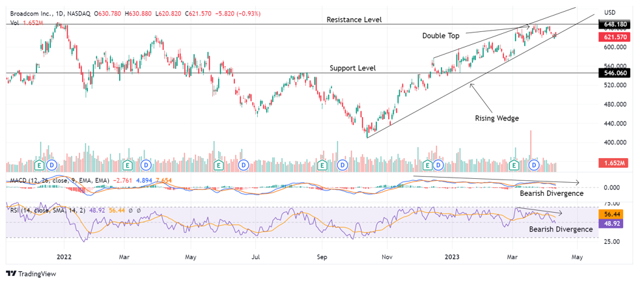Screen dimensions: 644x283
Task: Click the red 621.570 last price label
Action: coord(615,37)
